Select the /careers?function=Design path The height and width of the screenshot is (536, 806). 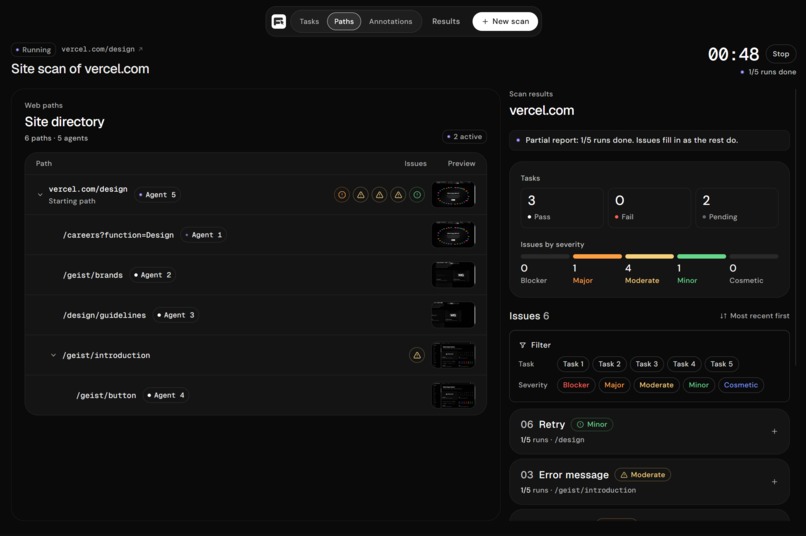point(118,235)
